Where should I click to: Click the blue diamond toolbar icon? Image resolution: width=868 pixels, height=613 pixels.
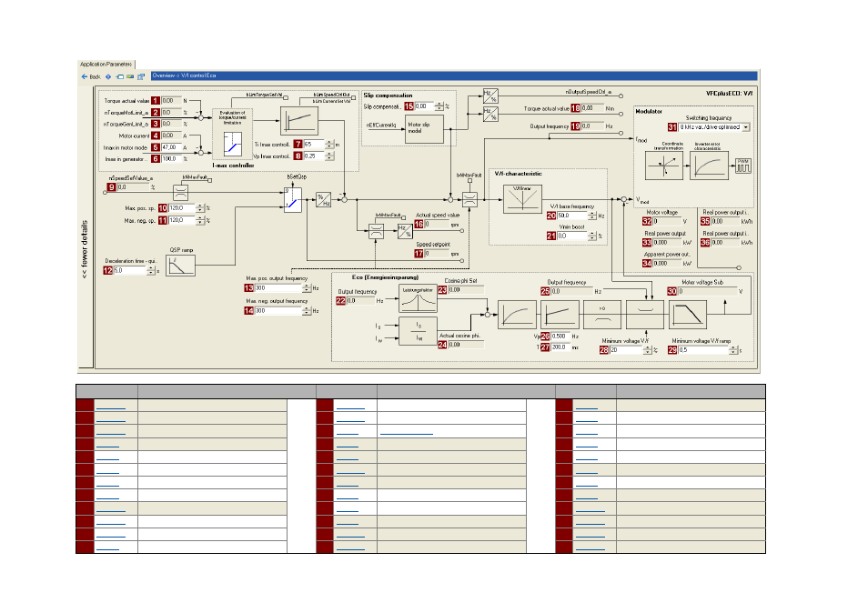click(108, 77)
